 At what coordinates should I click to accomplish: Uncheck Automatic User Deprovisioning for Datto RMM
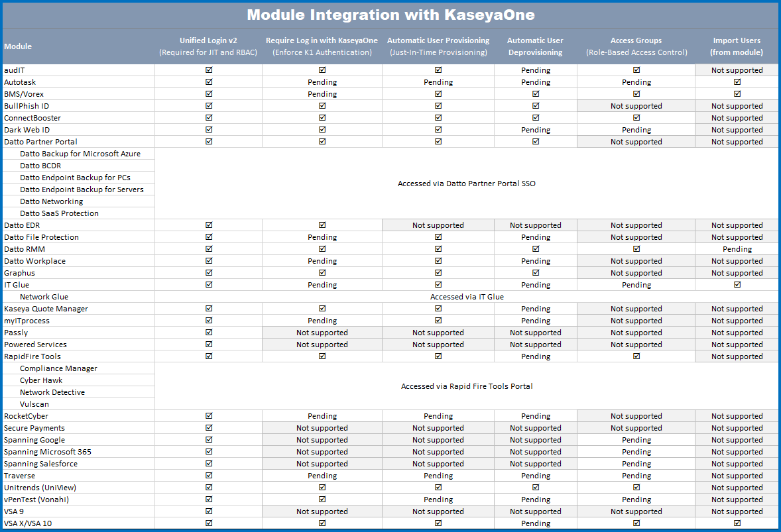point(535,249)
